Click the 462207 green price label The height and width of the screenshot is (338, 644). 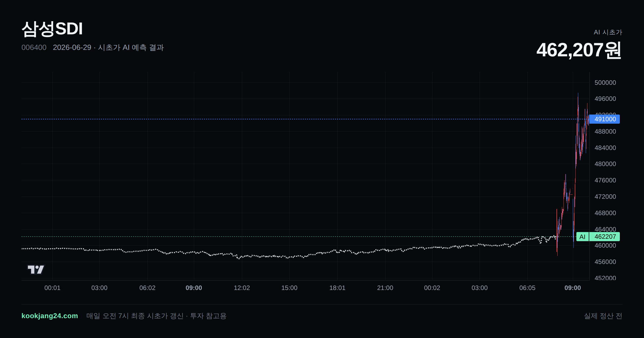click(x=605, y=237)
